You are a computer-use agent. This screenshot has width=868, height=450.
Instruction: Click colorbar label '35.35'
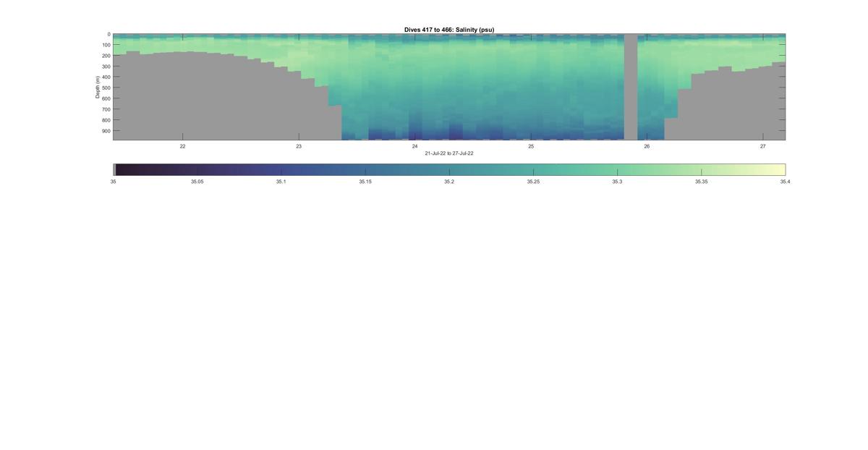tap(701, 182)
